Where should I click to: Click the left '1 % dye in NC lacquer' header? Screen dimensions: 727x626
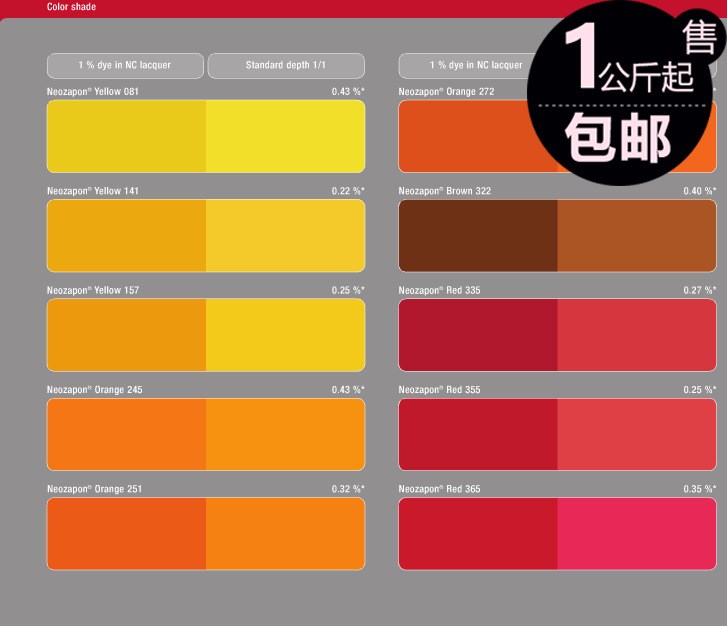click(125, 65)
